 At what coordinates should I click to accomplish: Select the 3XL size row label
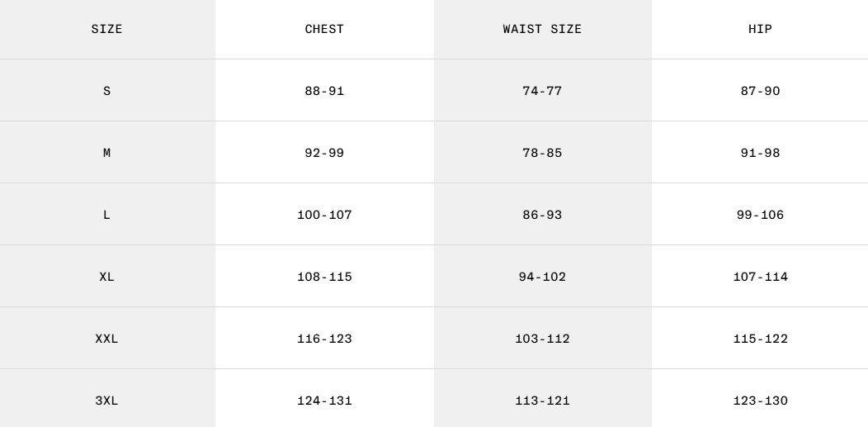pyautogui.click(x=106, y=401)
